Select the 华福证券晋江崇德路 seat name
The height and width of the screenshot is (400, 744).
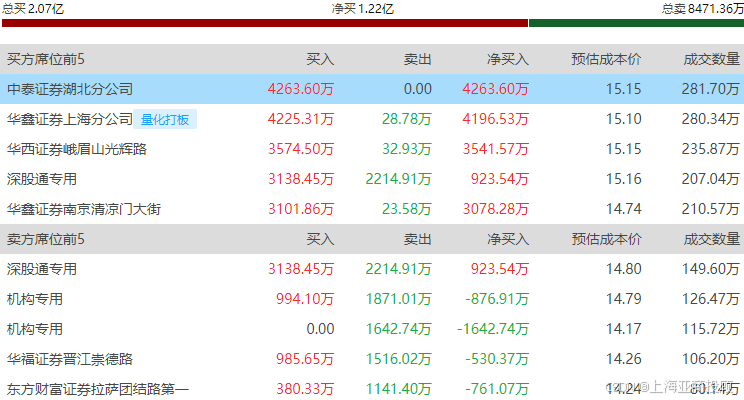[x=70, y=359]
